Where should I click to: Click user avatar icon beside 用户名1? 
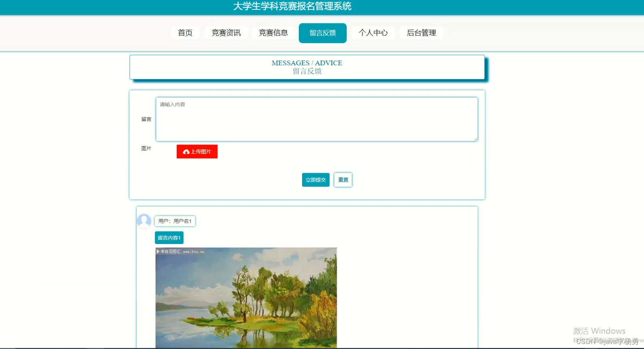(x=144, y=221)
